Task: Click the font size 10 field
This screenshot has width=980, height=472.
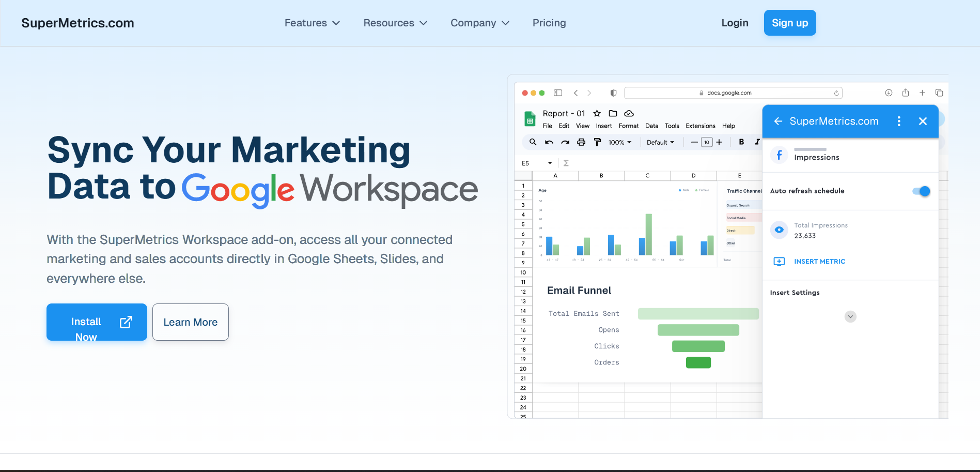Action: coord(707,142)
